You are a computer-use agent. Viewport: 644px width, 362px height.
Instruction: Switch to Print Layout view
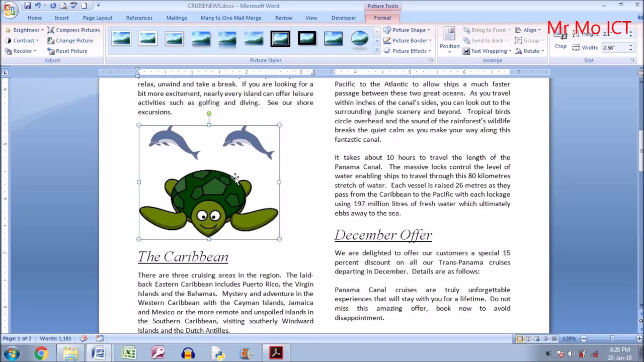tap(520, 339)
